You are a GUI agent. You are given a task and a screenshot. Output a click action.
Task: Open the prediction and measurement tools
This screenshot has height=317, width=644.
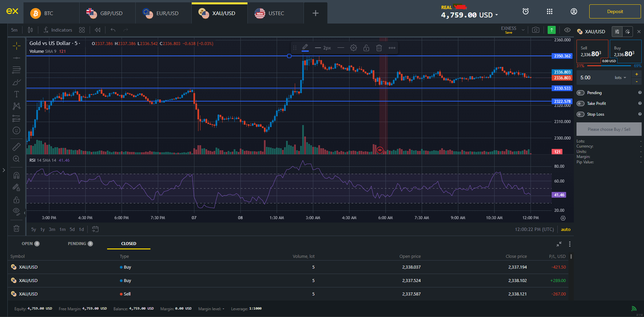pos(17,118)
